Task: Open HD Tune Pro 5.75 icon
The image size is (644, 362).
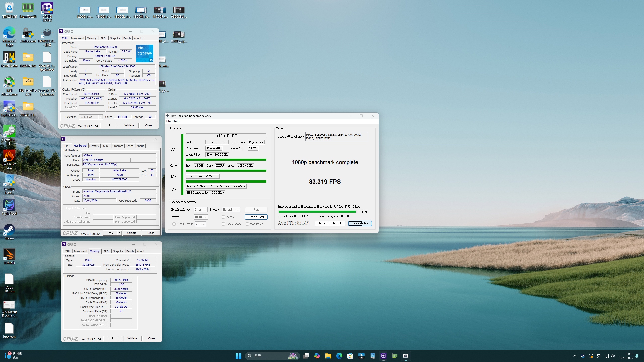Action: tap(28, 86)
